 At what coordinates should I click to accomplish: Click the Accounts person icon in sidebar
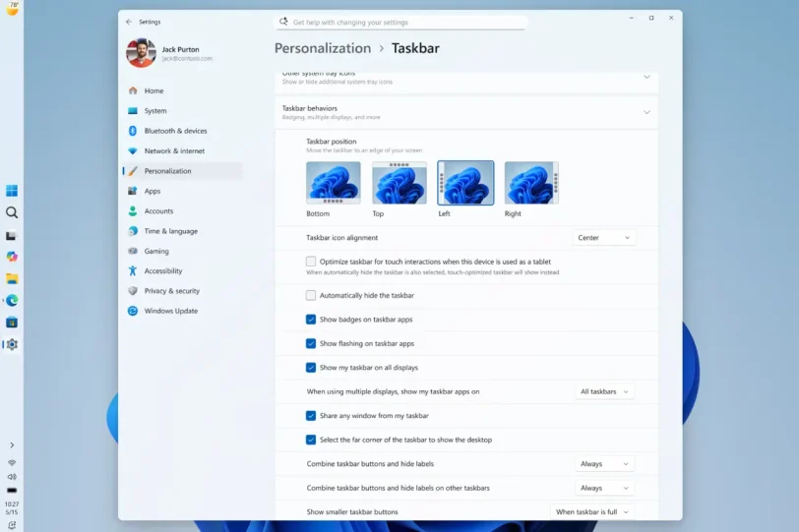(133, 210)
